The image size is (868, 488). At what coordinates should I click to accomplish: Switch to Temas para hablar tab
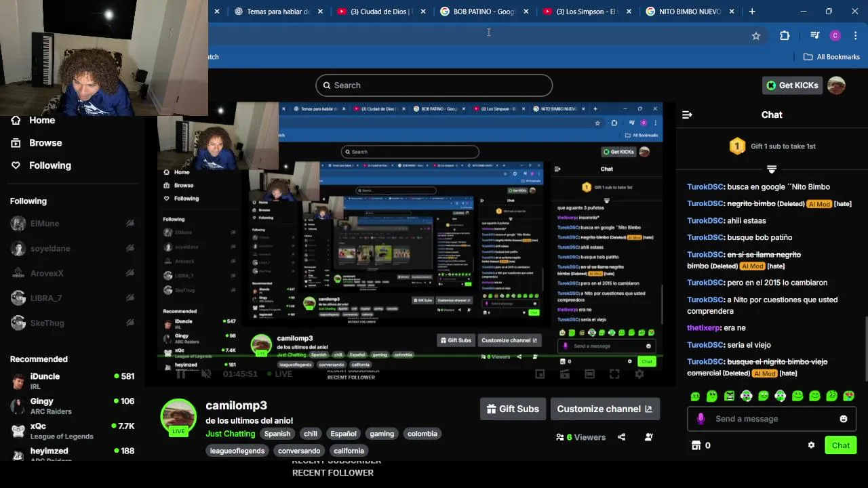pyautogui.click(x=278, y=12)
